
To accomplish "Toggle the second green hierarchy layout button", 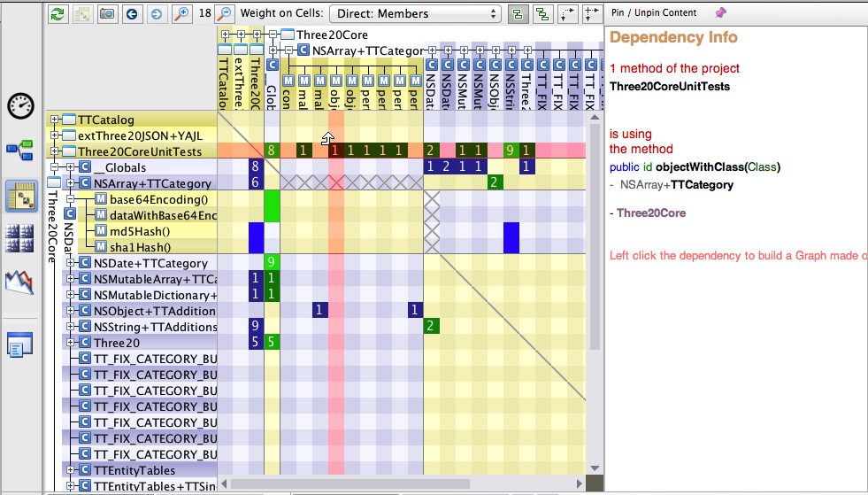I will tap(543, 14).
